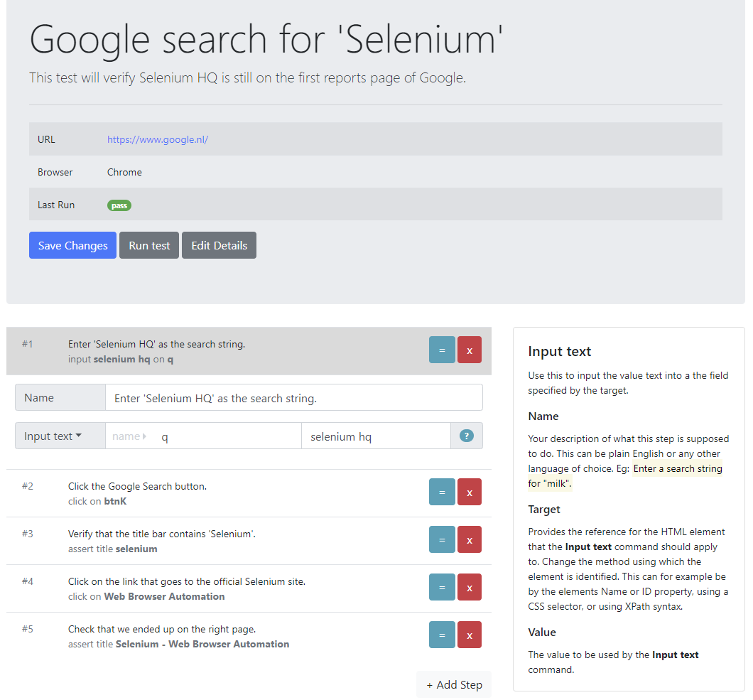Open help via the question mark icon

pyautogui.click(x=466, y=436)
